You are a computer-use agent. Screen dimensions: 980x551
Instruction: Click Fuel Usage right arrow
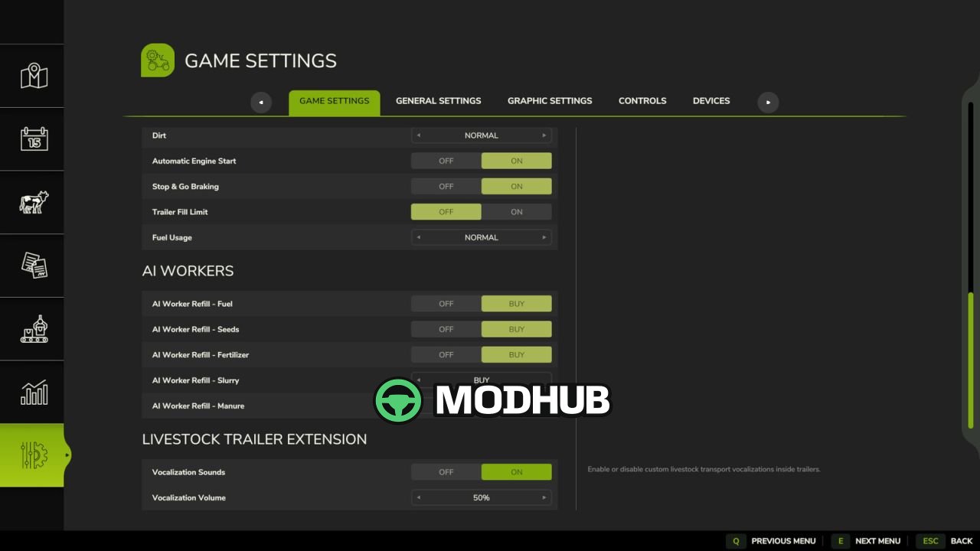click(x=544, y=237)
